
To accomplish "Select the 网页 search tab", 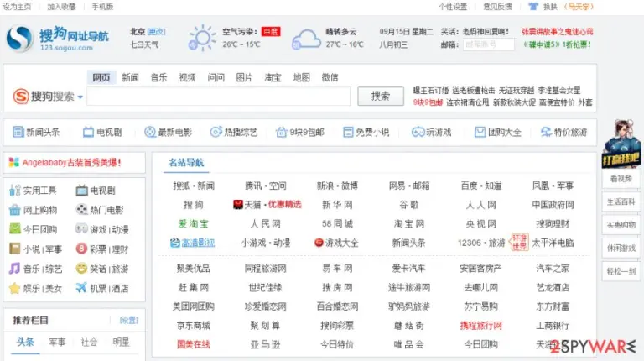I will click(x=101, y=77).
